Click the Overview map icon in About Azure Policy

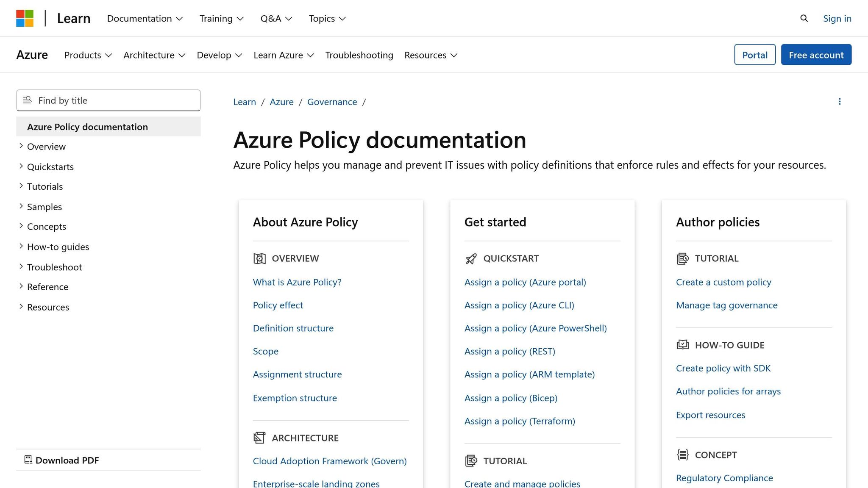click(x=259, y=258)
